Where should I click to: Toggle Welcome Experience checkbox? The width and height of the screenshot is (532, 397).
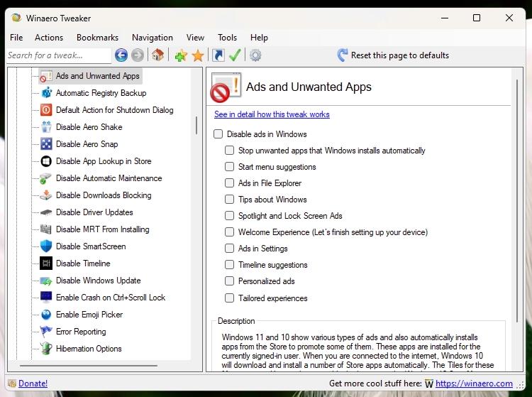click(x=229, y=232)
